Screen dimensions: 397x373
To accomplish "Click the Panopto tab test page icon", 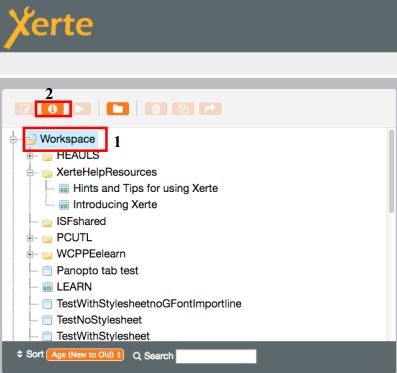I will point(47,271).
